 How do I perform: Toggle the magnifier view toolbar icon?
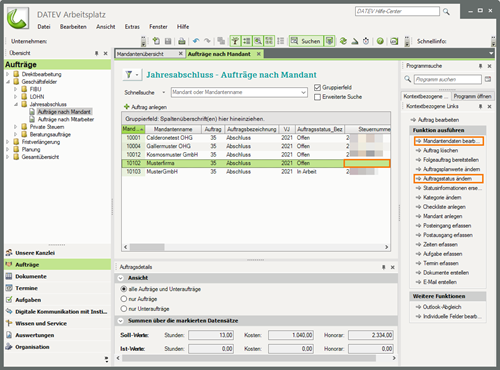coord(258,41)
